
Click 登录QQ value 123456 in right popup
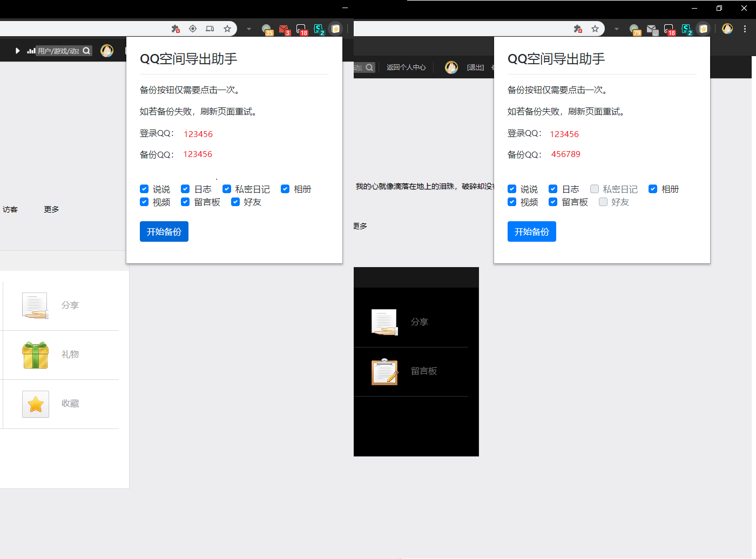coord(564,134)
